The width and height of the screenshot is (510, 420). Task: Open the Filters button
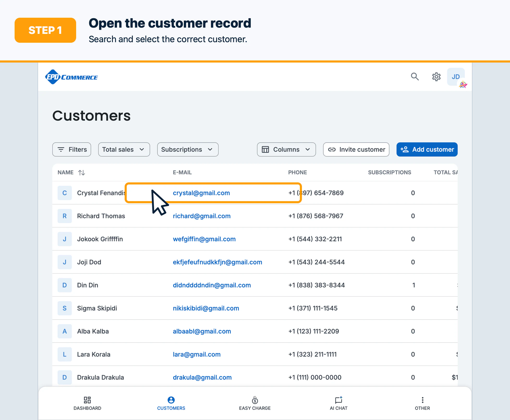(x=72, y=149)
